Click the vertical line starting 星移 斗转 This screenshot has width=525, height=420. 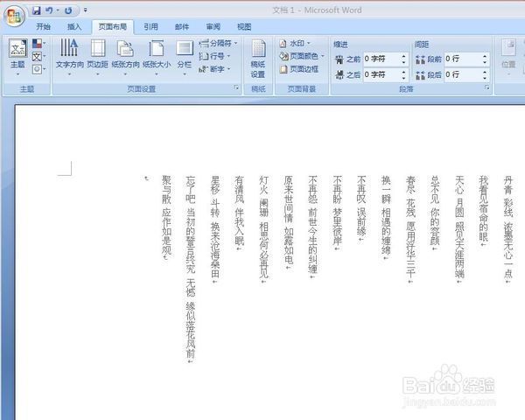click(215, 229)
